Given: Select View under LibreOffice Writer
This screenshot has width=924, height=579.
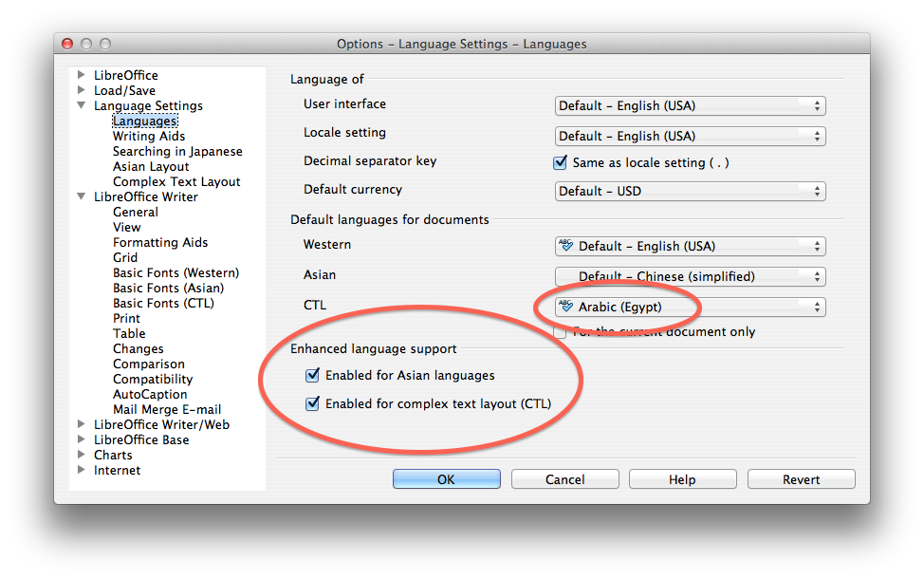Looking at the screenshot, I should click(x=127, y=228).
